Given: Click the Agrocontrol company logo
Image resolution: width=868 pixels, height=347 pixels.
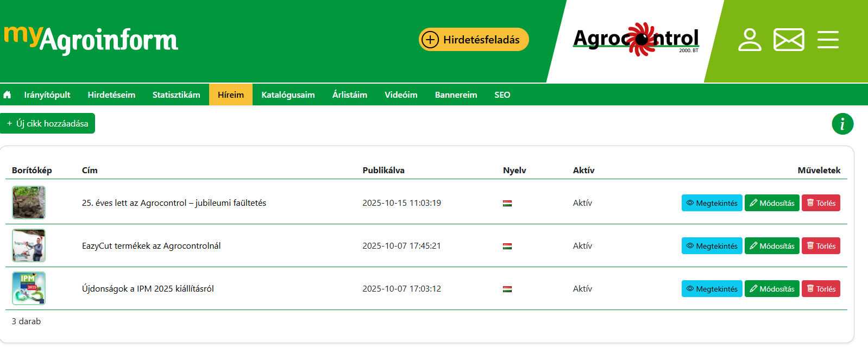Looking at the screenshot, I should (636, 39).
